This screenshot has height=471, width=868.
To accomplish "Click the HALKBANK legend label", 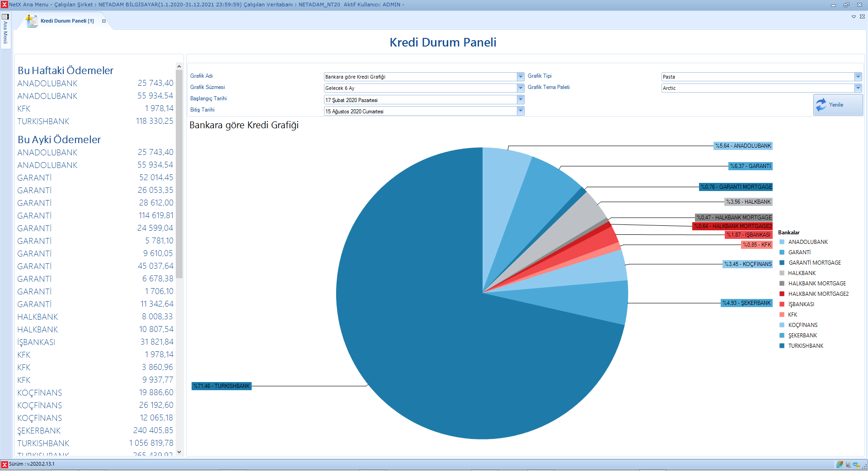I will [802, 273].
